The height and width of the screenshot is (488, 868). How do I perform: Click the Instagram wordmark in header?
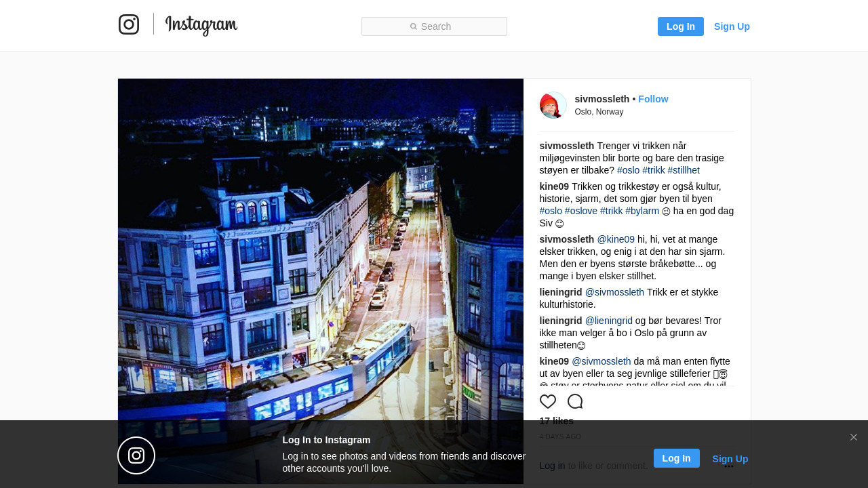click(x=201, y=25)
